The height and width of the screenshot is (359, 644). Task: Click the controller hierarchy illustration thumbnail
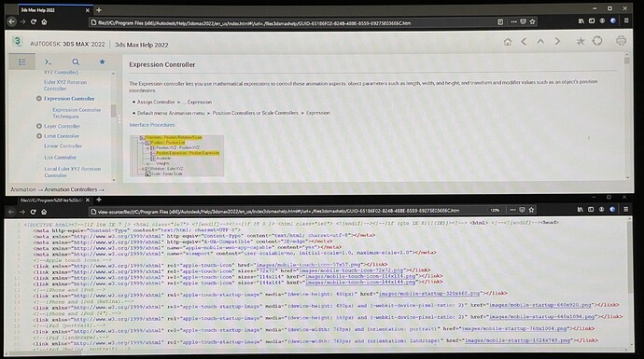click(x=177, y=156)
